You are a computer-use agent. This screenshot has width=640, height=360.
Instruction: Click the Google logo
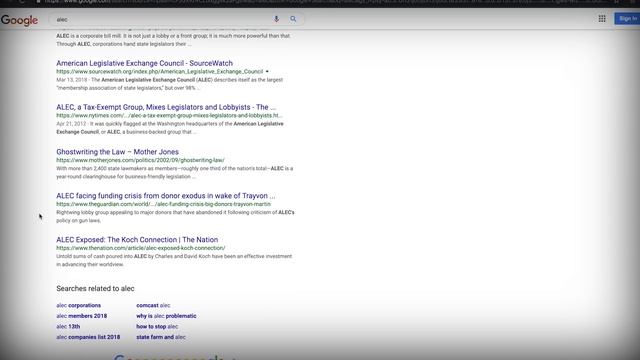(19, 20)
